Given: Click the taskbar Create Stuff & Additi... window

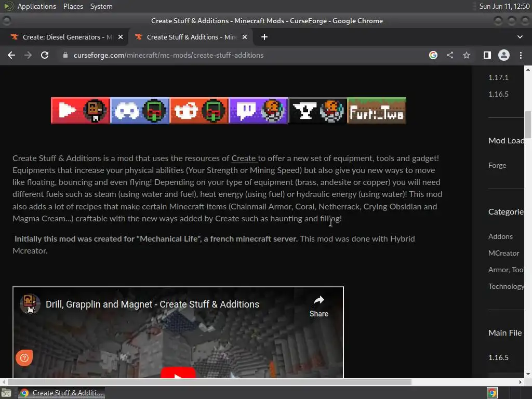Looking at the screenshot, I should [x=61, y=393].
